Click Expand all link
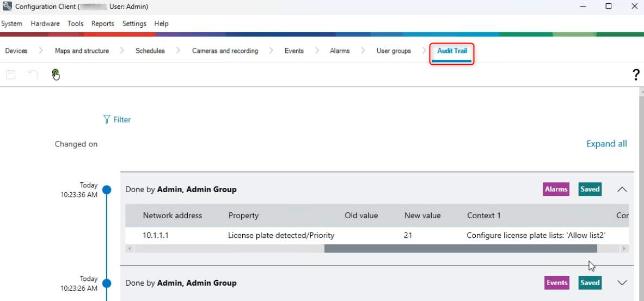644x301 pixels. pyautogui.click(x=606, y=144)
